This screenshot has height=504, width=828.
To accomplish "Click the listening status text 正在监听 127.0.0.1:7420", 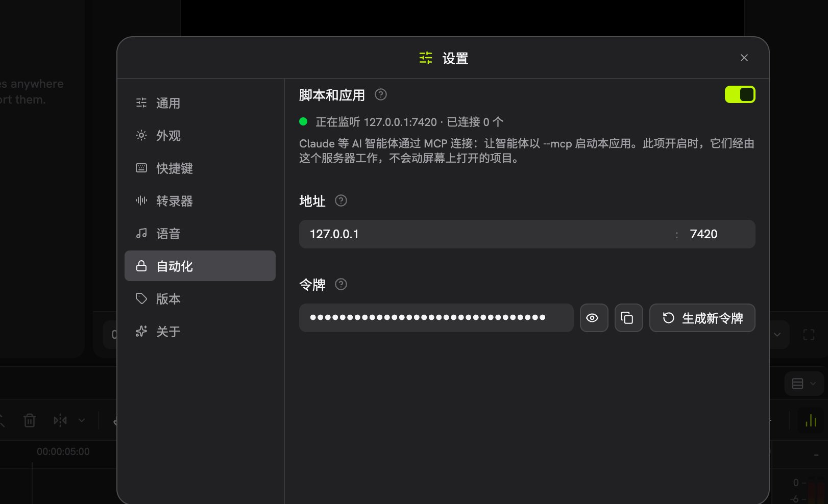I will click(376, 122).
